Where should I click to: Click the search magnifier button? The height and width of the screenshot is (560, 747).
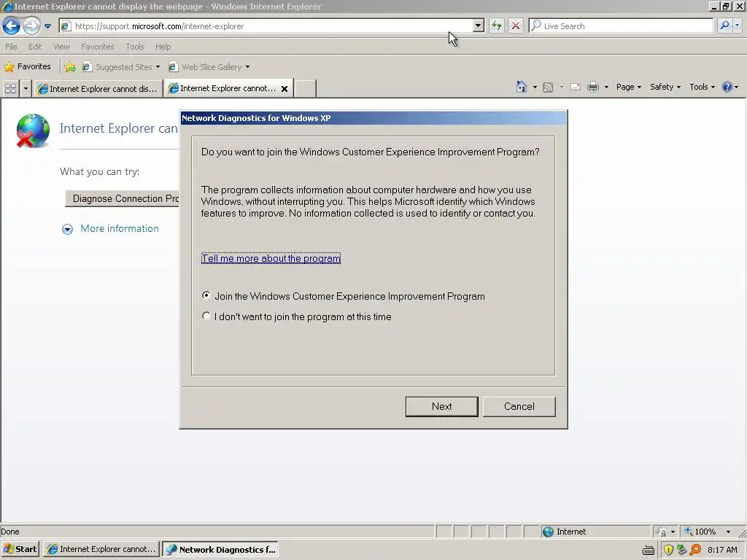pyautogui.click(x=724, y=26)
